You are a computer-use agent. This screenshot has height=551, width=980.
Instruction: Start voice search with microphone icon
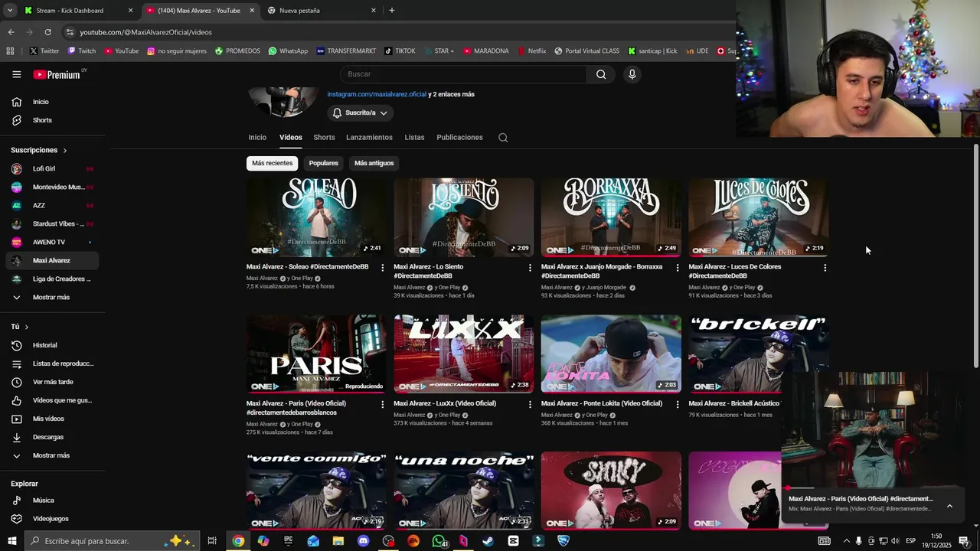click(x=632, y=74)
